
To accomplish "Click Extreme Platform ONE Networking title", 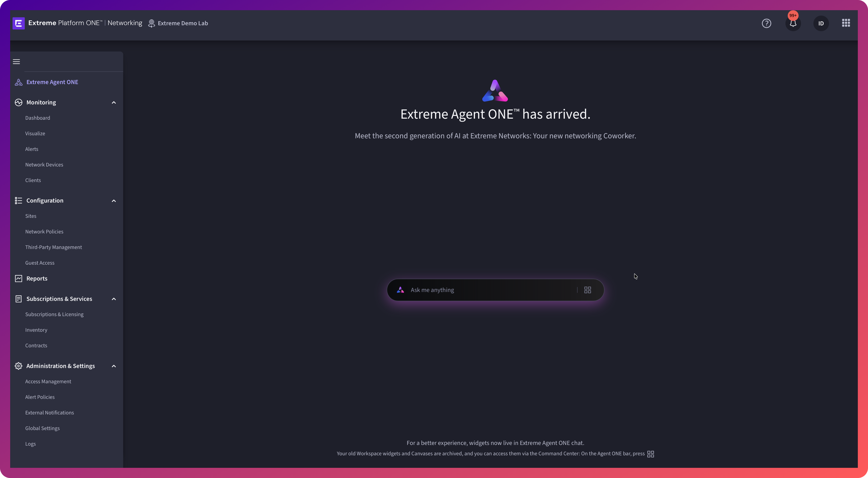I will click(x=85, y=23).
